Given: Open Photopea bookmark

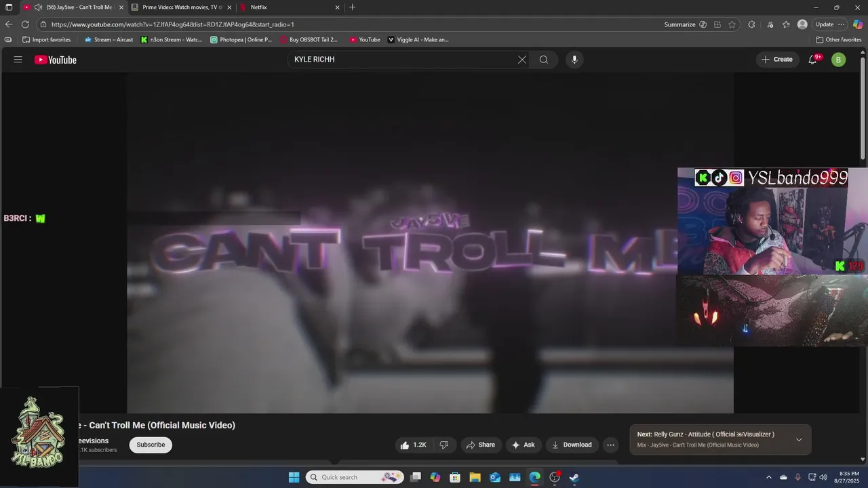Looking at the screenshot, I should 241,40.
